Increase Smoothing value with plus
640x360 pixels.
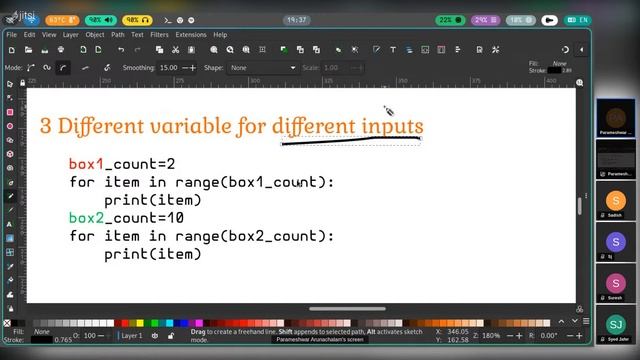(x=193, y=68)
